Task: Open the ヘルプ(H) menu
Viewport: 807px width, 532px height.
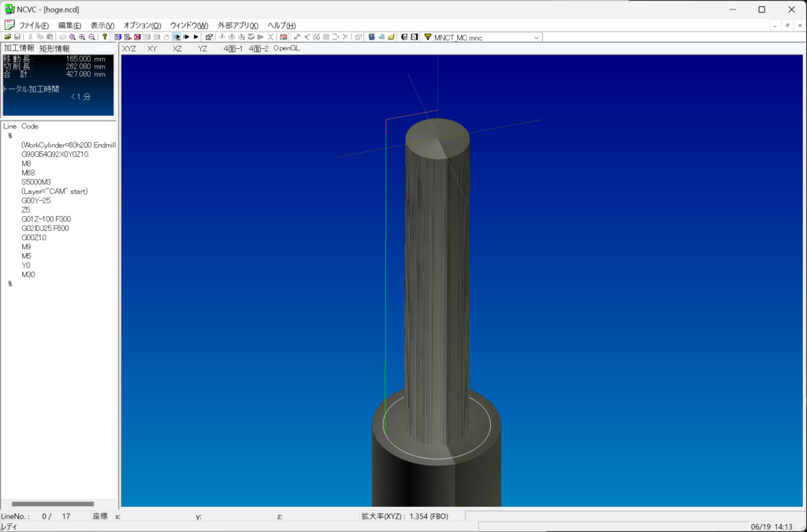Action: click(281, 25)
